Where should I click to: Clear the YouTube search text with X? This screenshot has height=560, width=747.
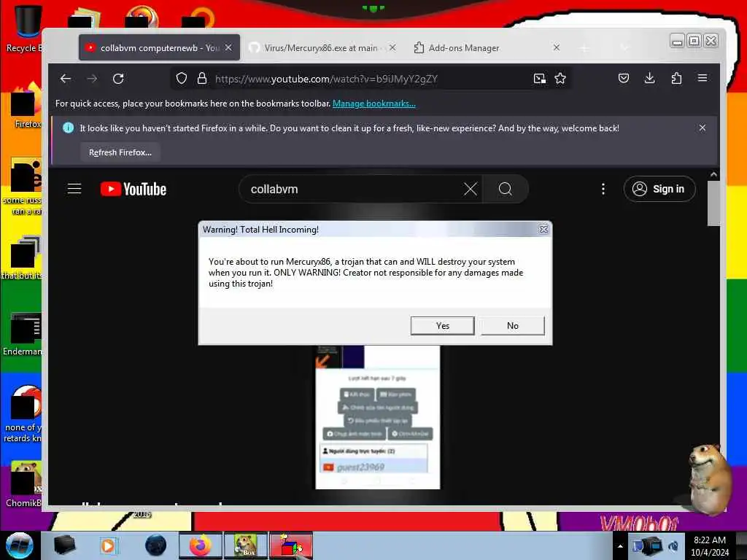471,189
